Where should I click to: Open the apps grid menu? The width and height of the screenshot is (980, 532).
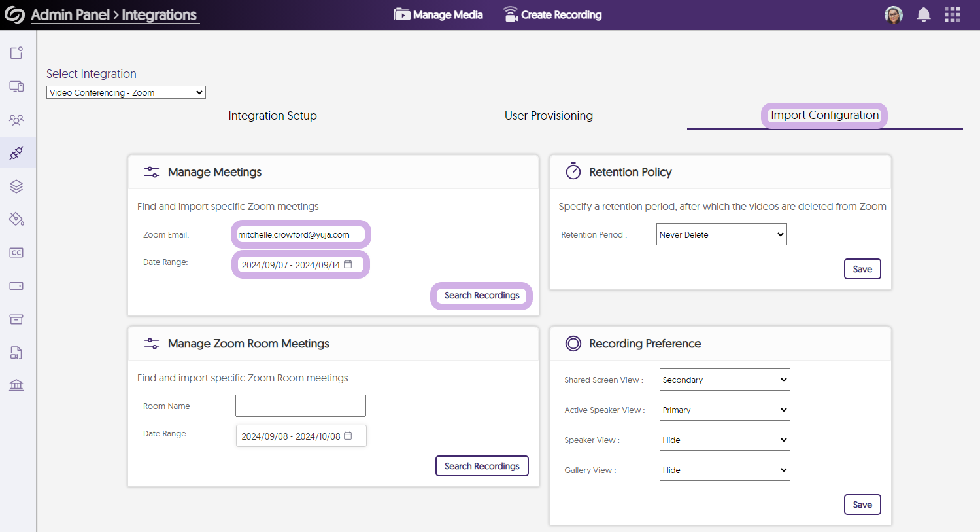pyautogui.click(x=952, y=15)
